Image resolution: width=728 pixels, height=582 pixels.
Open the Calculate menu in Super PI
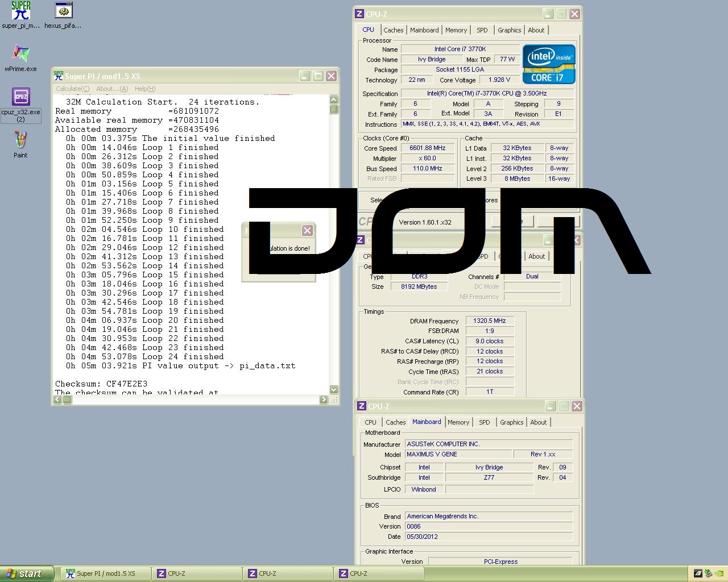(x=72, y=89)
